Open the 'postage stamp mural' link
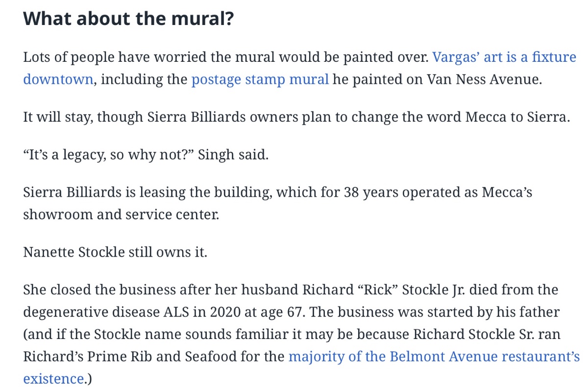The width and height of the screenshot is (588, 392). coord(260,79)
